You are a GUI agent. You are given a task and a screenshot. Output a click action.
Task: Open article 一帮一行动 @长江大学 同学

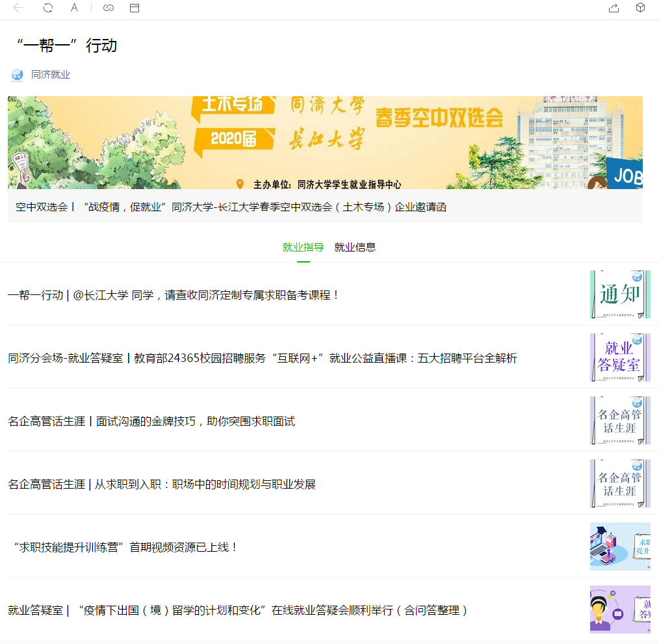click(x=174, y=295)
